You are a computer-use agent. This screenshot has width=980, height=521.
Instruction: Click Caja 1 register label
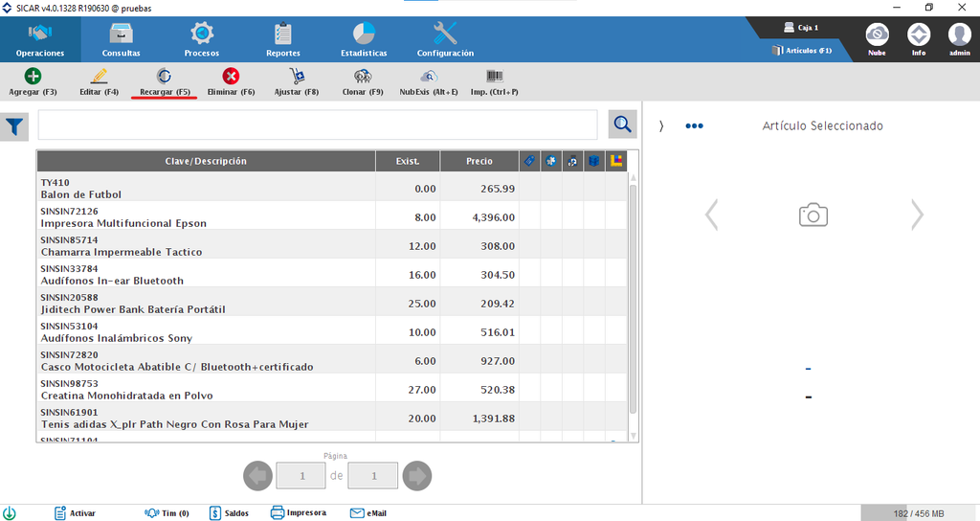pyautogui.click(x=801, y=28)
